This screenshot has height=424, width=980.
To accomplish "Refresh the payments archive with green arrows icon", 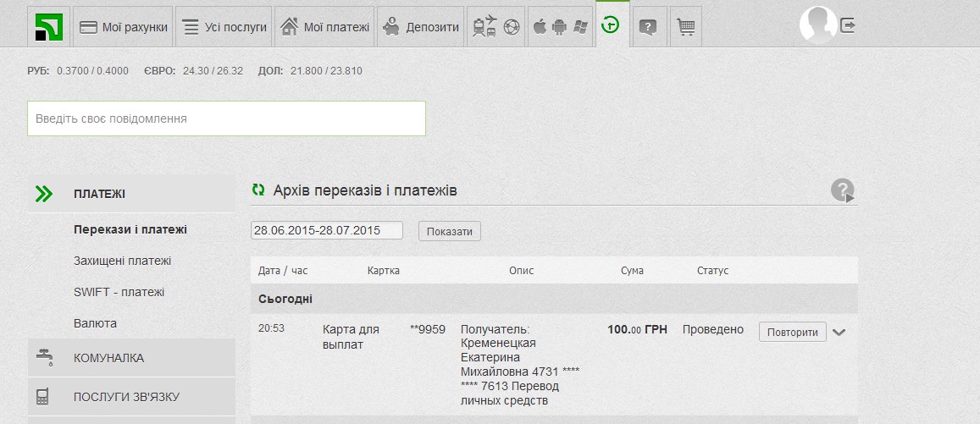I will (258, 190).
